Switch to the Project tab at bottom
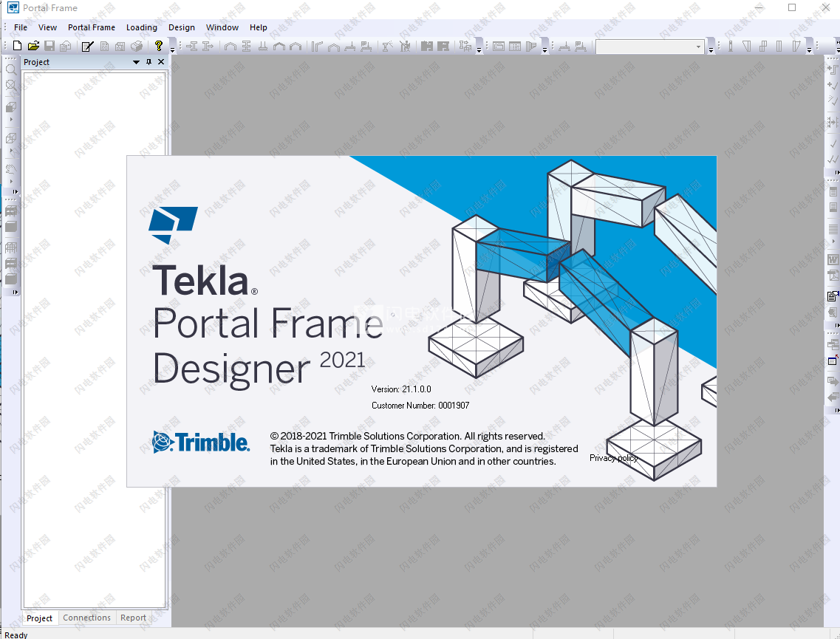This screenshot has width=840, height=639. point(40,618)
